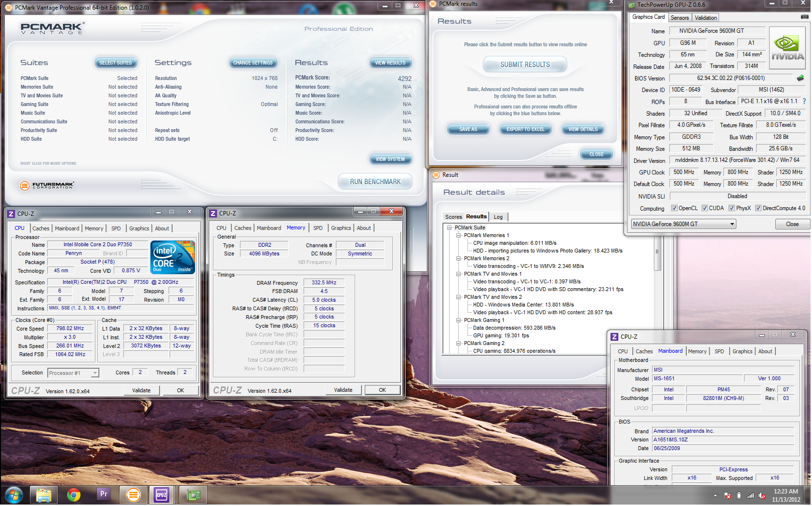Click Validate in left CPU-Z window
Viewport: 812px width, 506px height.
[x=142, y=391]
